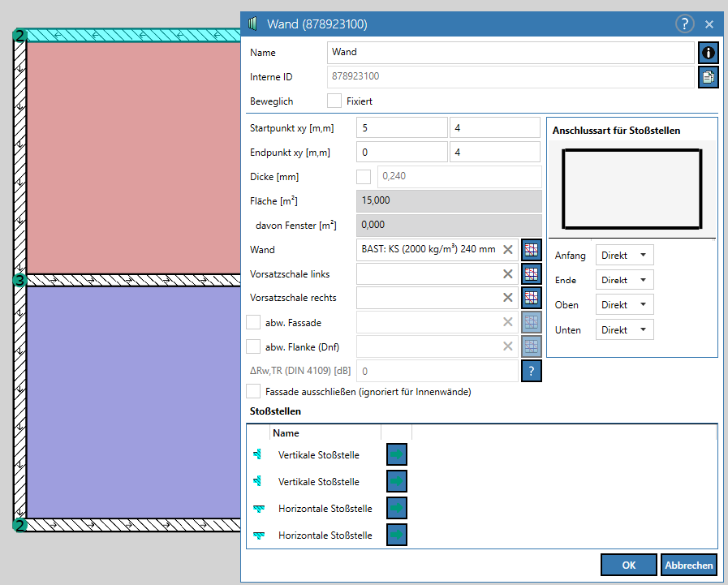
Task: Copy the Interne ID with clipboard icon
Action: (x=708, y=76)
